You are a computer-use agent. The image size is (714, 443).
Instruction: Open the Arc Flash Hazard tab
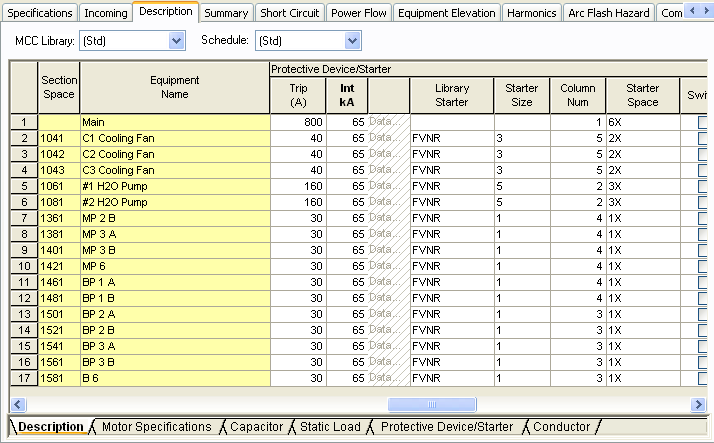click(607, 13)
